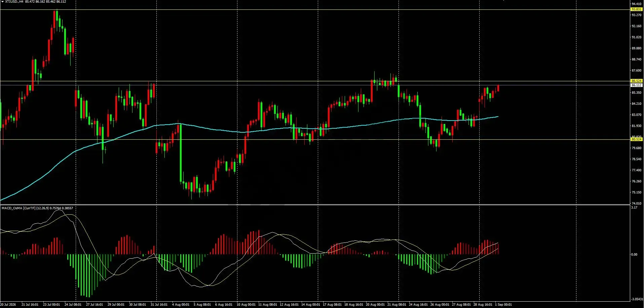Click the 94.410 price scale value
Viewport: 644px width, 308px height.
pos(637,4)
